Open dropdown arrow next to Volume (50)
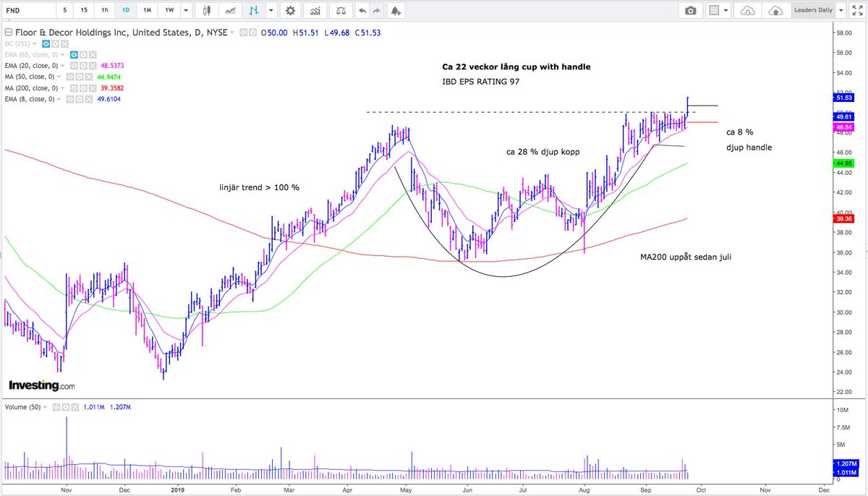 [x=45, y=407]
